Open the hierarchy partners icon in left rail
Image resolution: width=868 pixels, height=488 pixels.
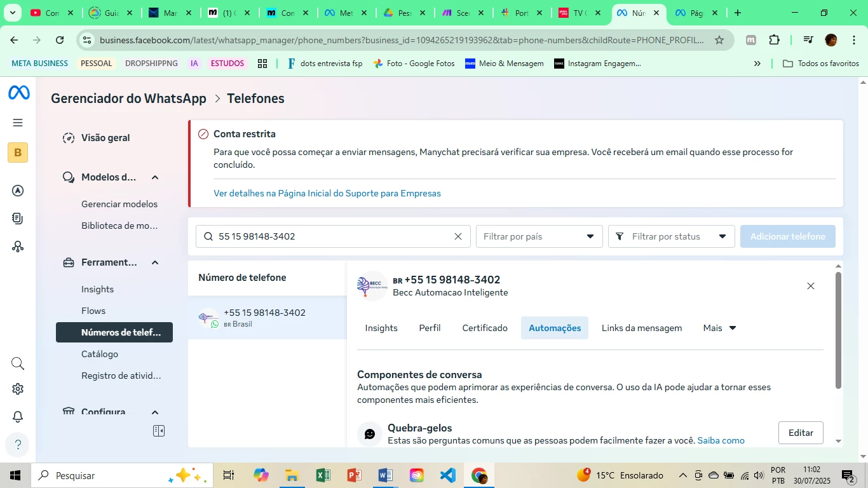pyautogui.click(x=18, y=247)
